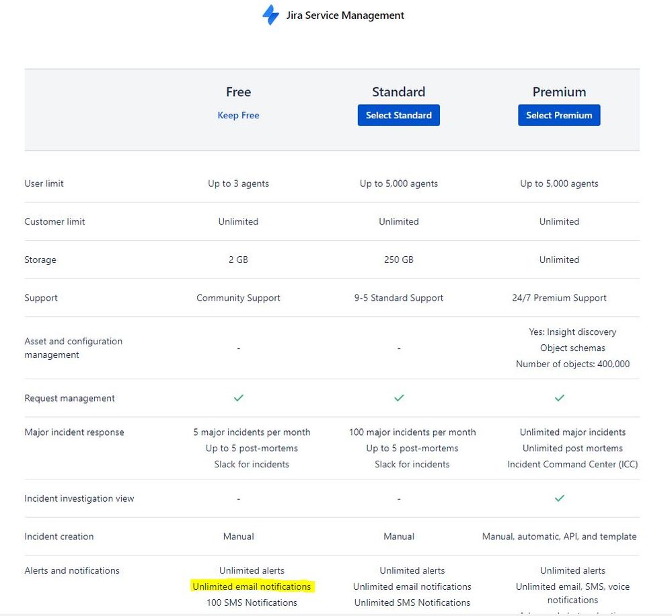Click 'Incident Command Center (ICC)' text
This screenshot has height=616, width=672.
tap(572, 464)
